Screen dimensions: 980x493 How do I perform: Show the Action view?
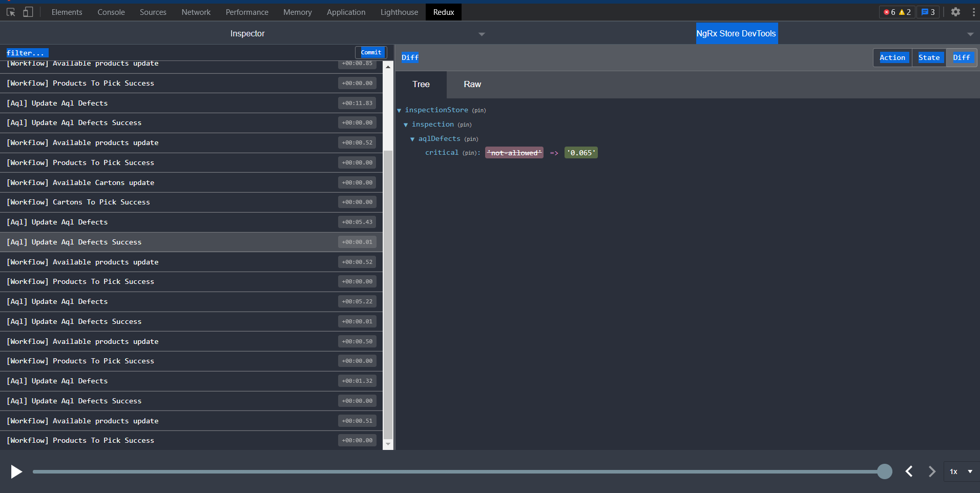click(892, 57)
